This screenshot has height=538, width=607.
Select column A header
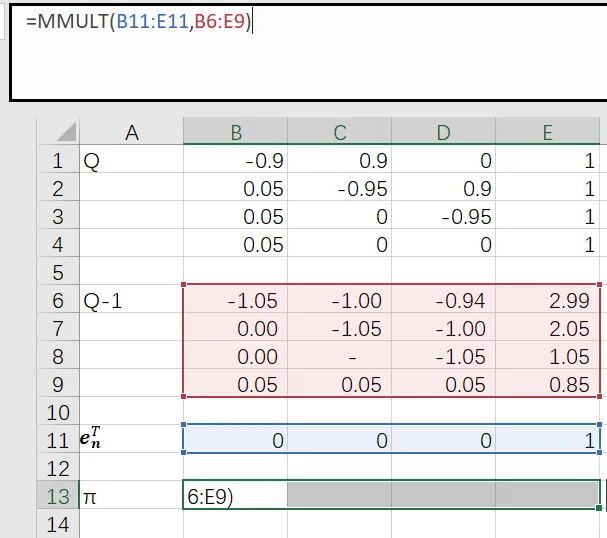[x=131, y=132]
